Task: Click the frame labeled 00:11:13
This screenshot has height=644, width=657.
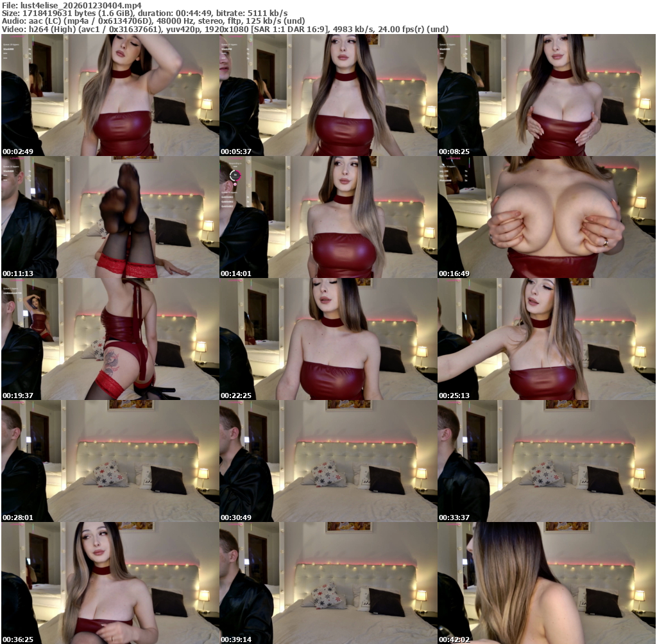Action: [110, 217]
